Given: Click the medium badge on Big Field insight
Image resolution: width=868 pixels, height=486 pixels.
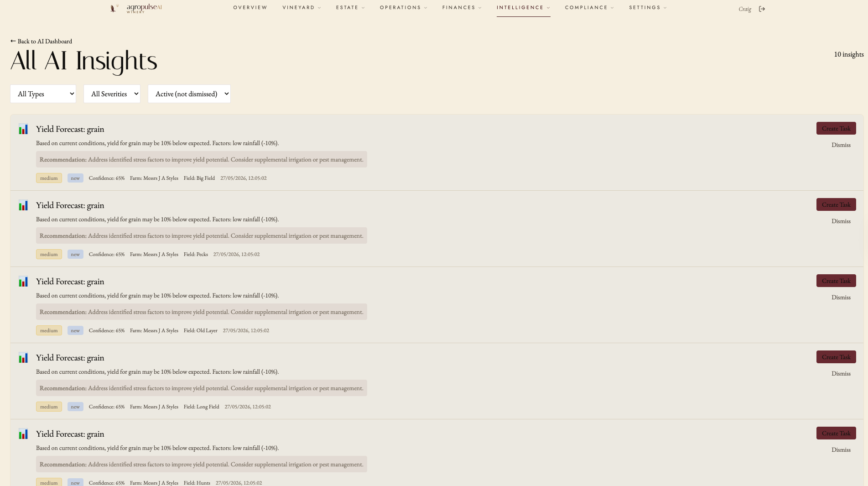Looking at the screenshot, I should tap(49, 178).
